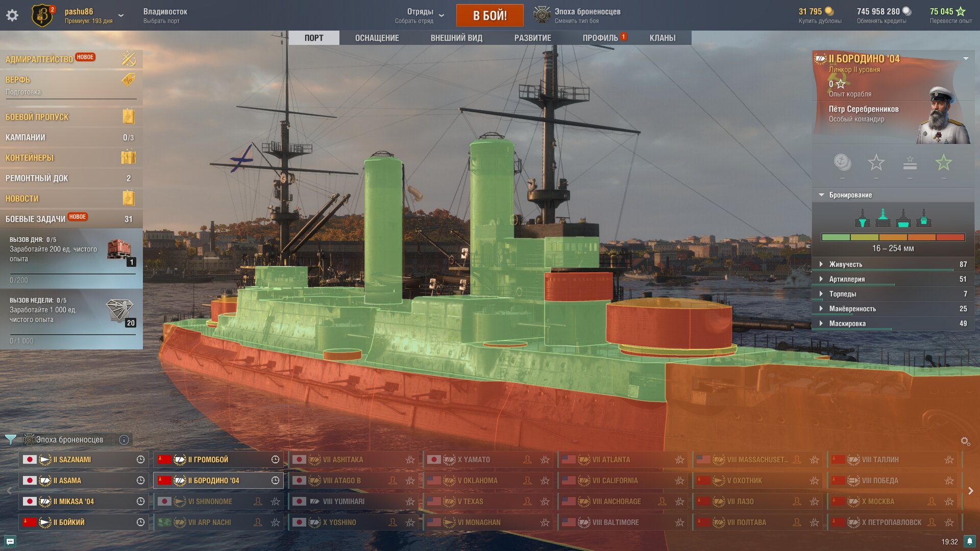Click the notifications bell icon
This screenshot has width=980, height=551.
[x=969, y=541]
